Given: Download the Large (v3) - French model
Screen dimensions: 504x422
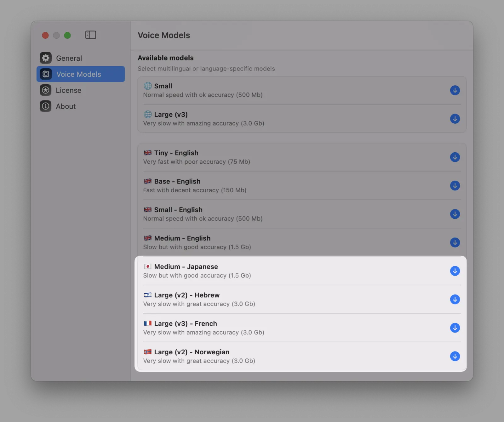Looking at the screenshot, I should tap(455, 328).
